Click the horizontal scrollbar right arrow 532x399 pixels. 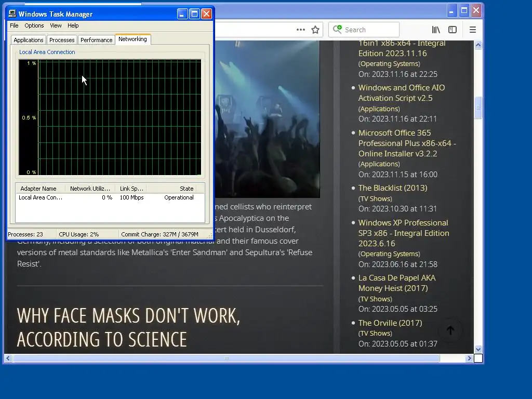point(469,358)
